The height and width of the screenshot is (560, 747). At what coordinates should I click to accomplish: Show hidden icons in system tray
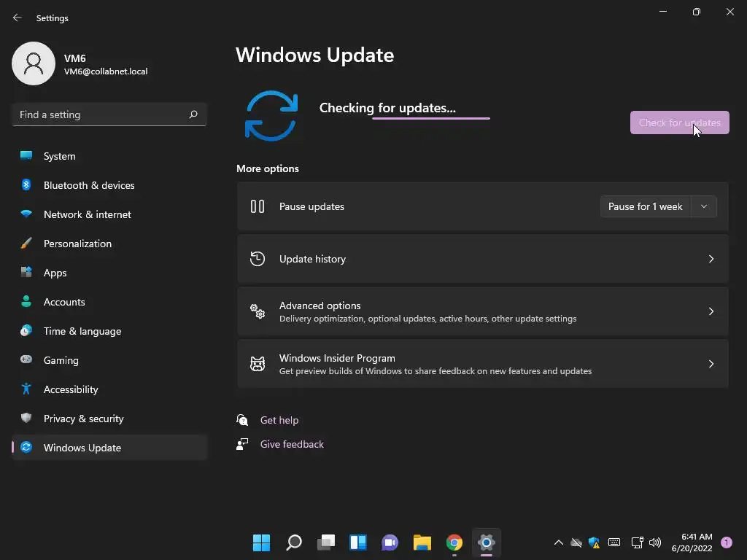tap(558, 542)
